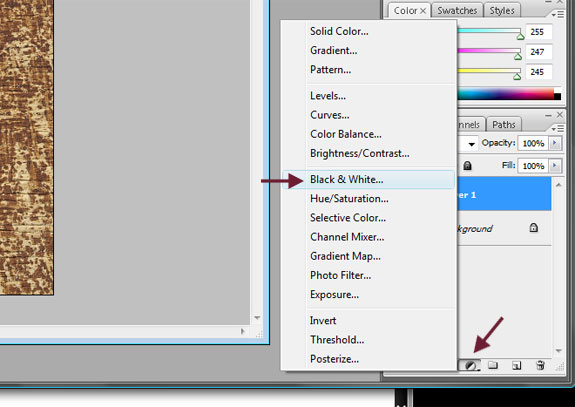Create a new layer icon
Image resolution: width=575 pixels, height=407 pixels.
coord(516,365)
